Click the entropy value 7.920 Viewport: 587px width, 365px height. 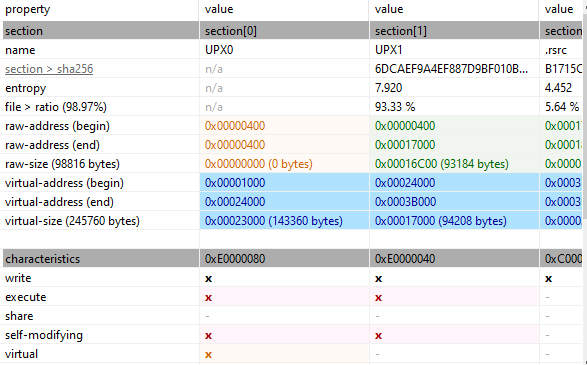click(388, 88)
